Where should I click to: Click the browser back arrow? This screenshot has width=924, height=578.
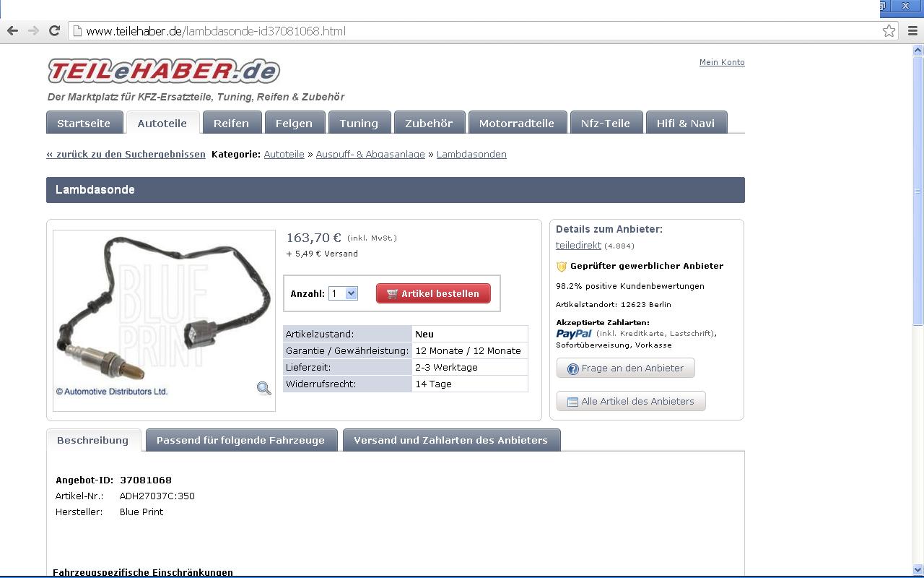pyautogui.click(x=12, y=30)
